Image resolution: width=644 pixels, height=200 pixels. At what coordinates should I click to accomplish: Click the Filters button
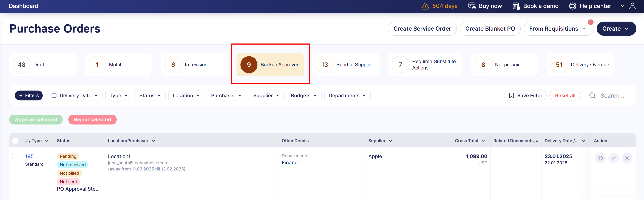[29, 96]
